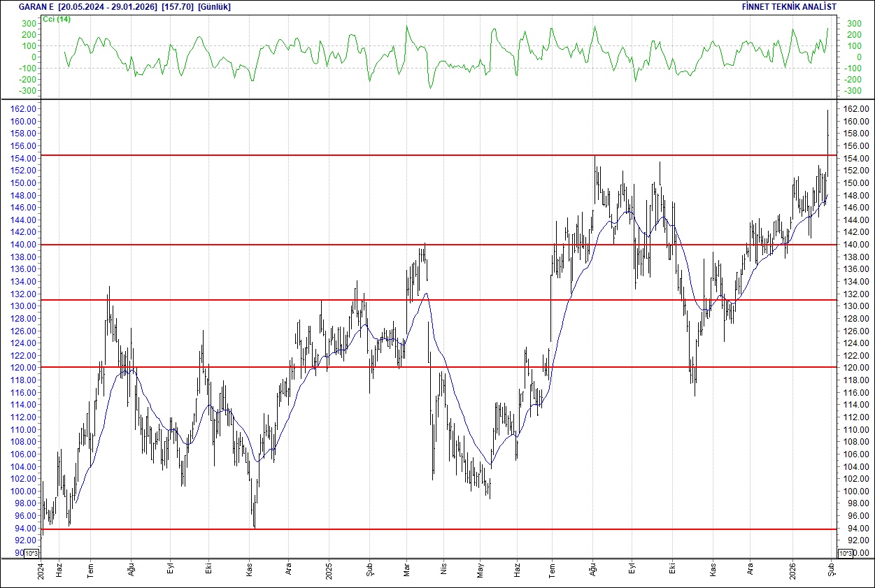Toggle the red support line at 94.00
875x588 pixels.
(x=420, y=529)
